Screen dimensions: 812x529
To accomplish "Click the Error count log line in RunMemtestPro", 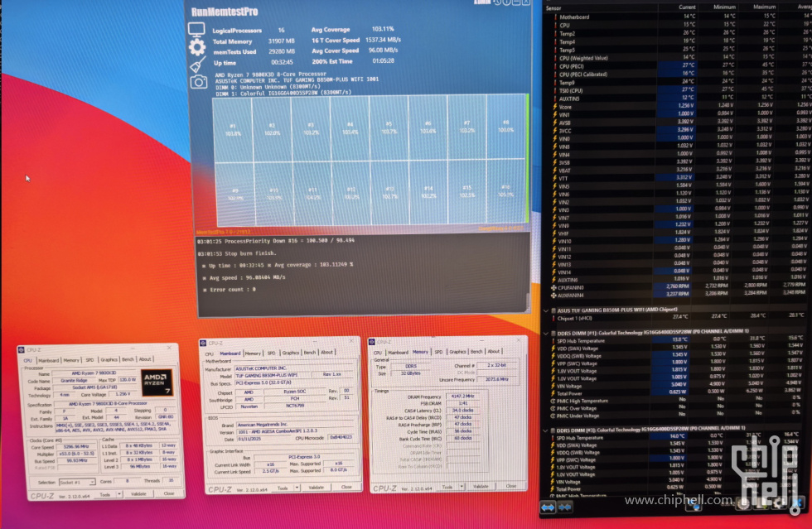I will pyautogui.click(x=230, y=290).
